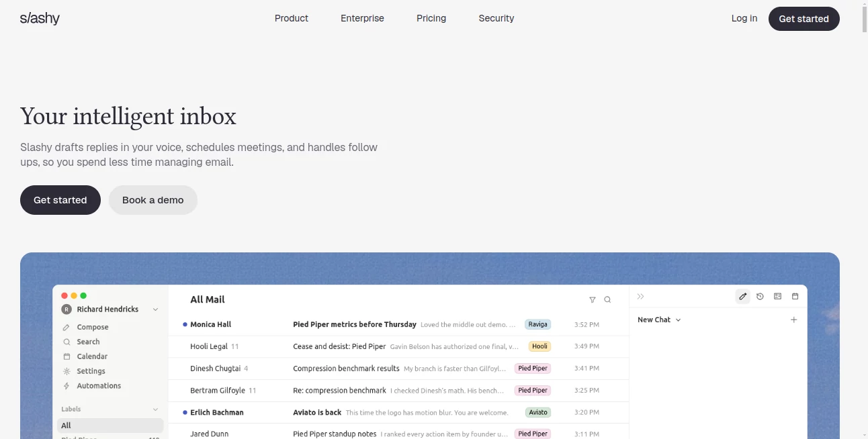868x439 pixels.
Task: Click the Log in link
Action: point(744,19)
